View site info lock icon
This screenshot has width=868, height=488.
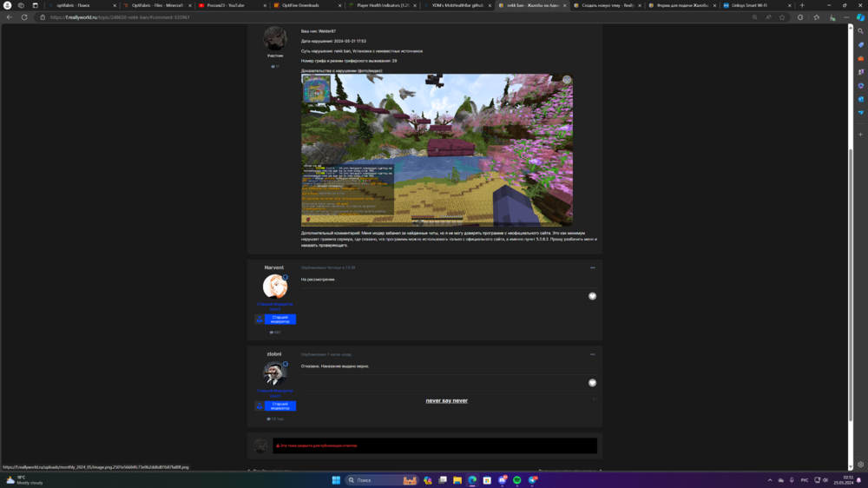pyautogui.click(x=43, y=17)
